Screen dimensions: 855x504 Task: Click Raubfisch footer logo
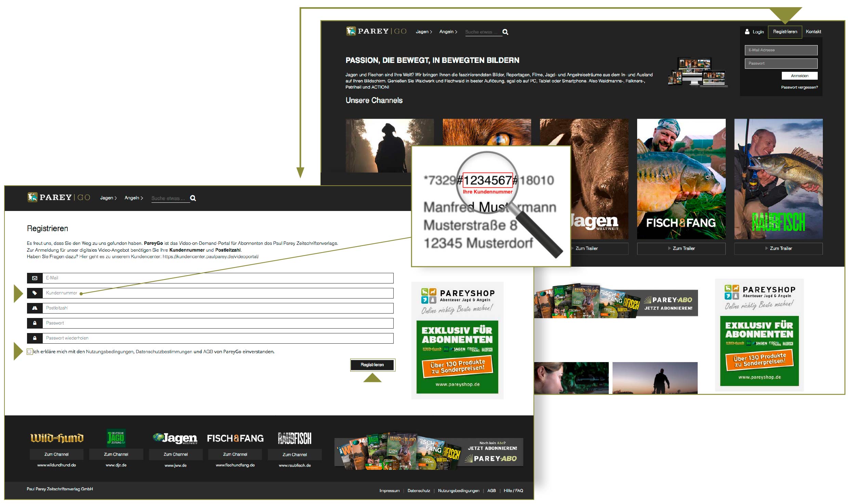295,438
